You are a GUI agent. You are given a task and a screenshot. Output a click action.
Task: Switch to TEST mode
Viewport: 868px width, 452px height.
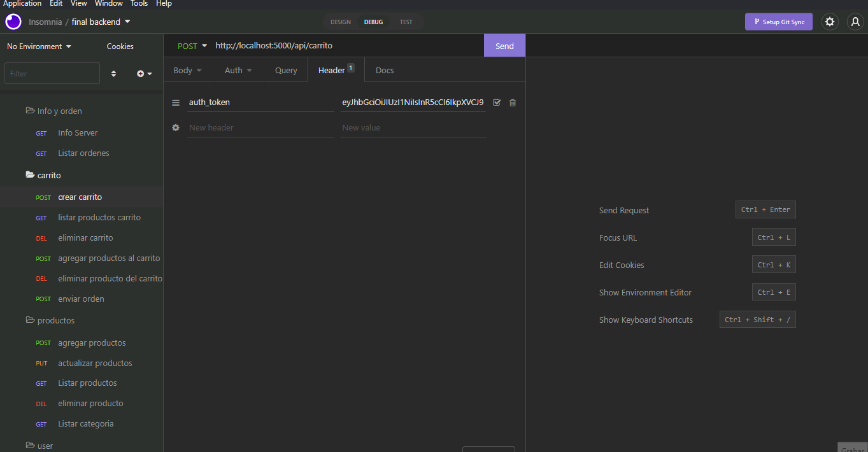click(406, 21)
